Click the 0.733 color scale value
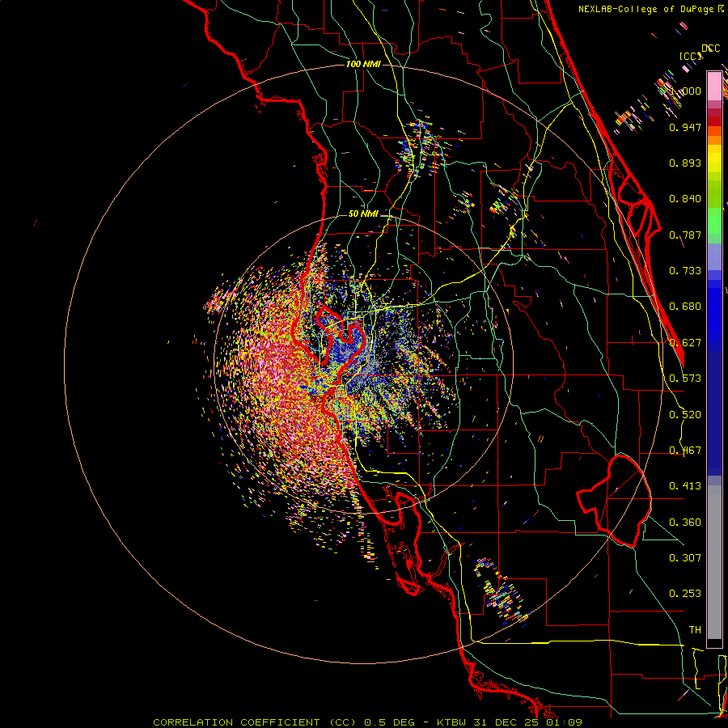Image resolution: width=728 pixels, height=728 pixels. (685, 271)
